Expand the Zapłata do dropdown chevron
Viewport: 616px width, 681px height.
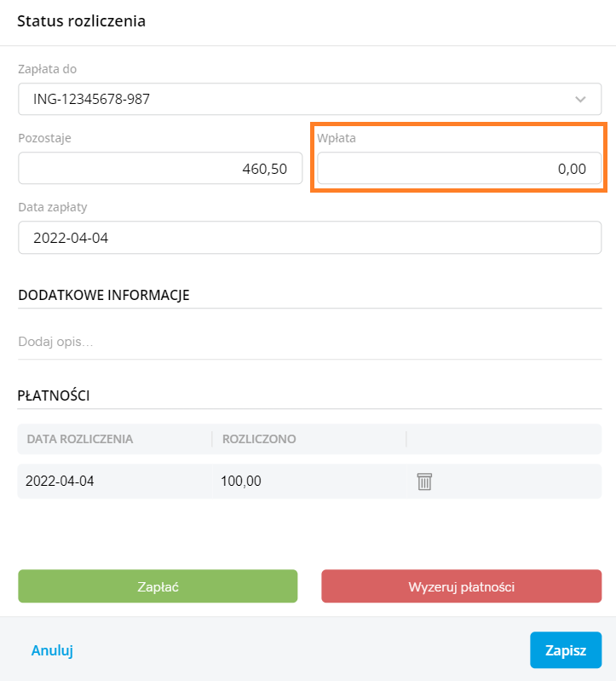580,100
